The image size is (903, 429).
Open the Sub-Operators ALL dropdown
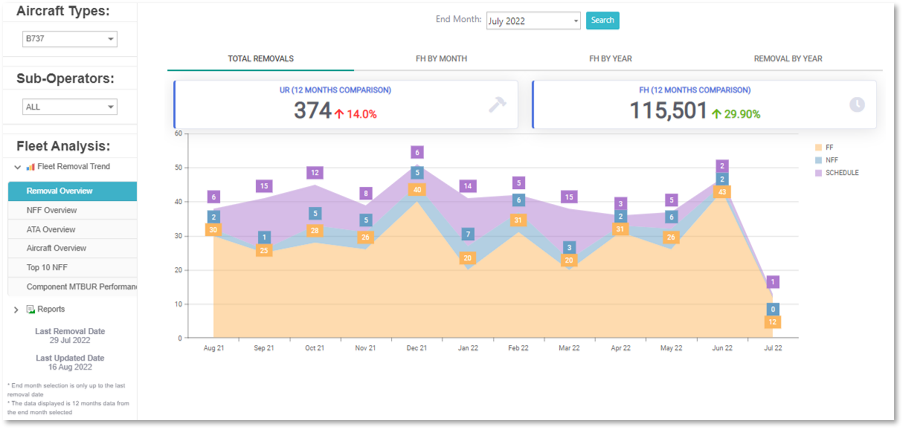coord(69,106)
